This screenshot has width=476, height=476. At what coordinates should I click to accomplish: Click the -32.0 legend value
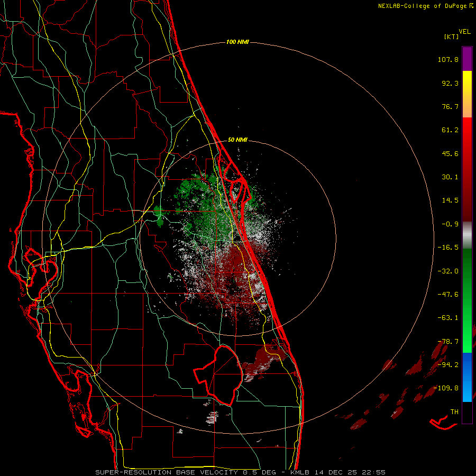[448, 271]
